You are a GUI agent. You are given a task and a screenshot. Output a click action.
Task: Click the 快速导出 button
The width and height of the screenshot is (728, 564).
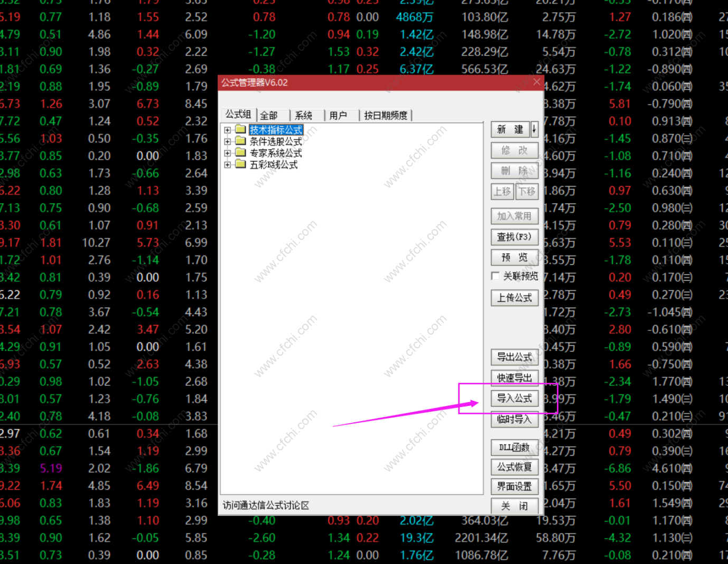[x=515, y=378]
